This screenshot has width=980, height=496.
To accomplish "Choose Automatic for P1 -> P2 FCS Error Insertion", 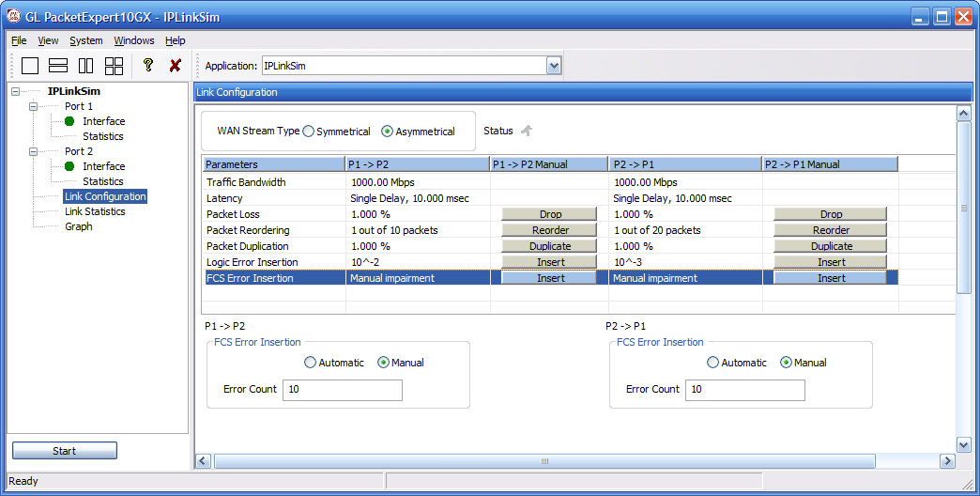I will click(310, 363).
